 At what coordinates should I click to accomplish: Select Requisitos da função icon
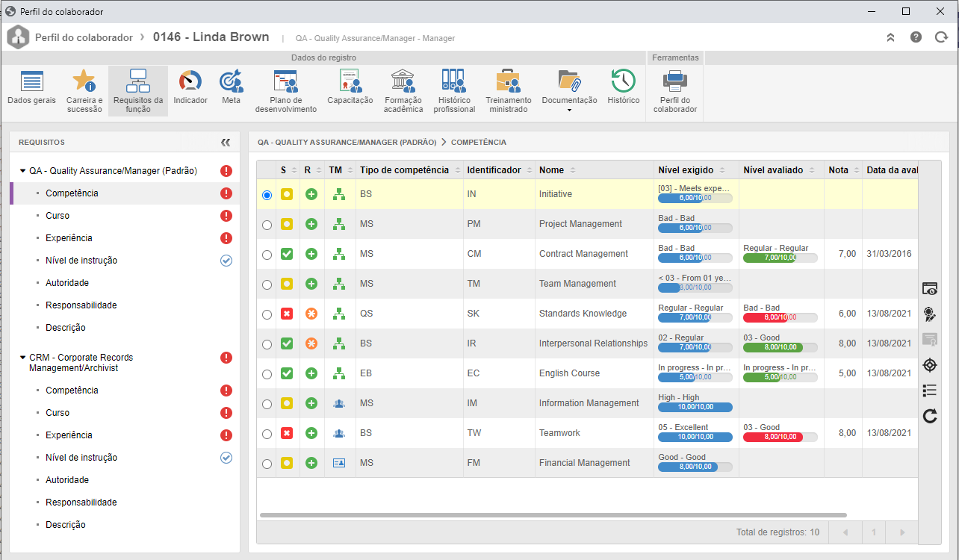(138, 91)
